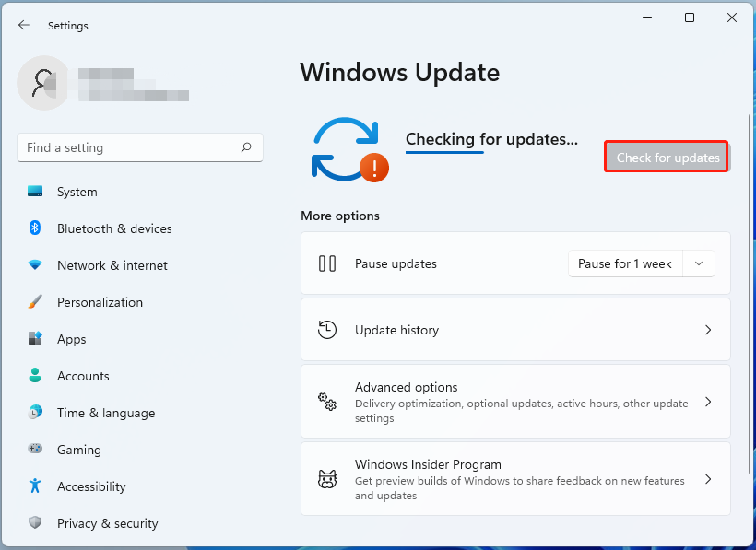Click the Check for updates button
Image resolution: width=756 pixels, height=550 pixels.
667,157
